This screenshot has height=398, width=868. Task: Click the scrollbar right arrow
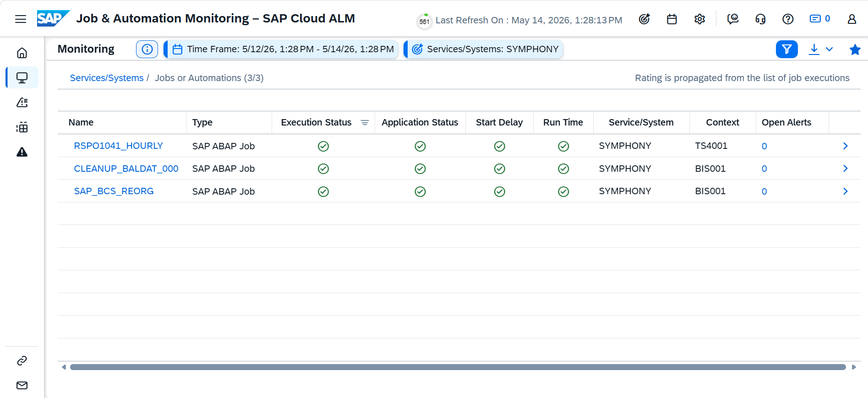(854, 367)
